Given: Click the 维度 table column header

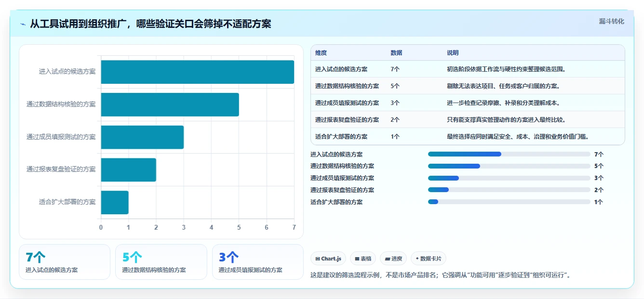Looking at the screenshot, I should 321,53.
